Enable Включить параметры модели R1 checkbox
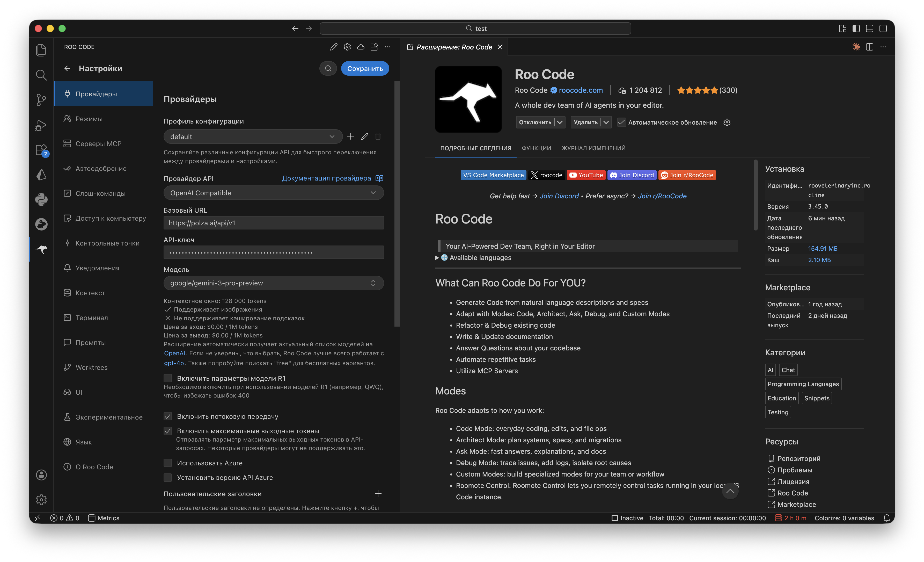Image resolution: width=924 pixels, height=562 pixels. [168, 378]
